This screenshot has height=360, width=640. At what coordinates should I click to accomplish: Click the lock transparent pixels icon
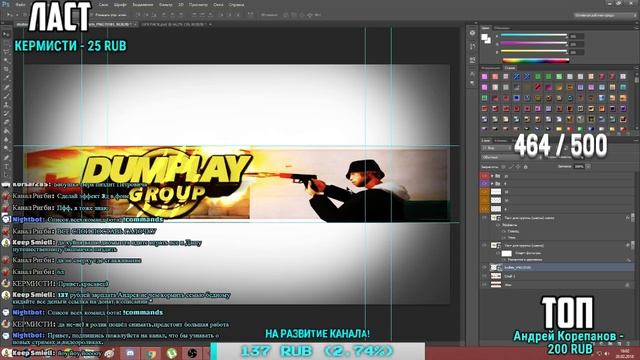tap(503, 167)
